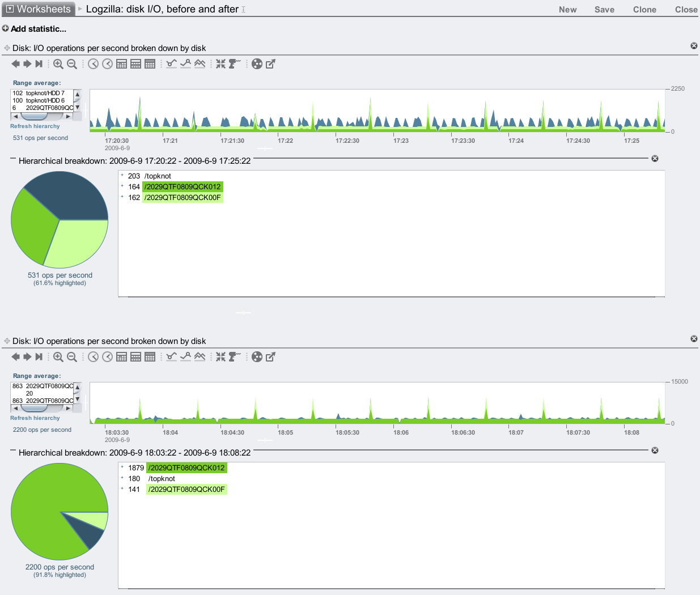Click Refresh hierarchy under the 531 ops graph
Screen dimensions: 700x595
point(35,126)
